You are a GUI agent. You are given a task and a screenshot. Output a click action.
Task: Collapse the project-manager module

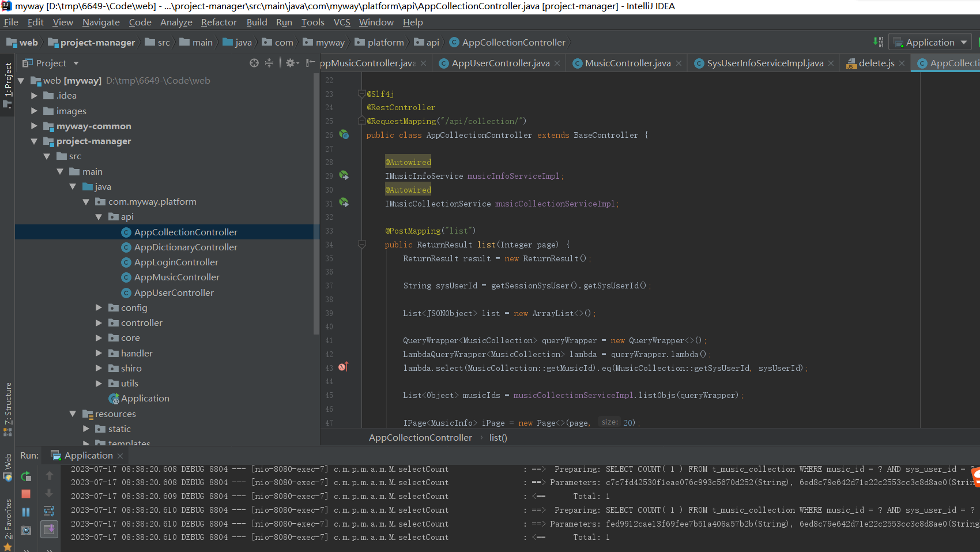tap(34, 141)
